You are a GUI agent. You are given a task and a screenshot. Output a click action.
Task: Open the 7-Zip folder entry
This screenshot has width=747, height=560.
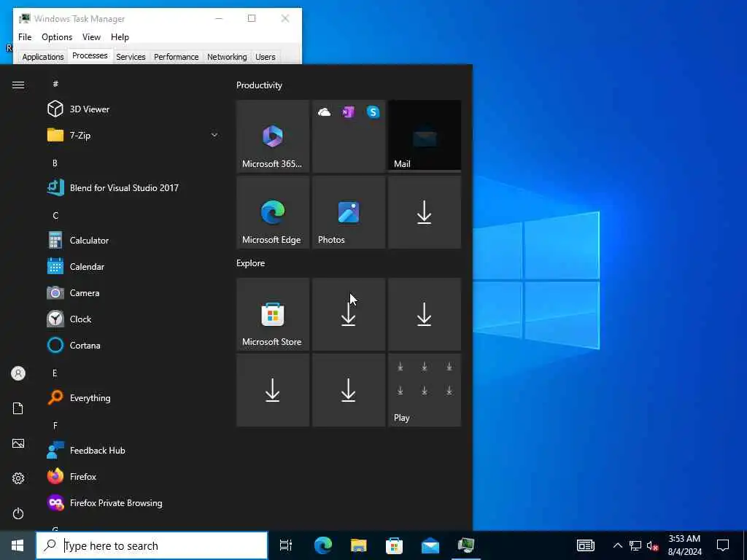[x=133, y=135]
